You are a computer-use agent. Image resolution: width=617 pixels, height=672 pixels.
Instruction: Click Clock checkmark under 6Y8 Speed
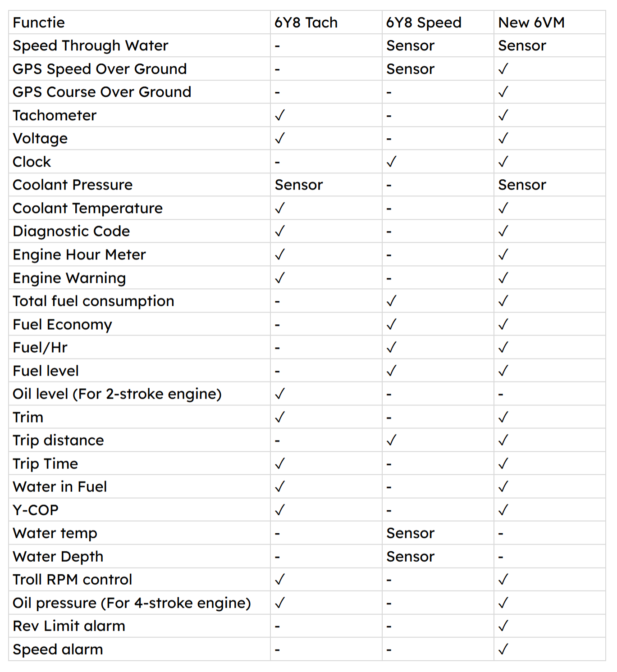[x=392, y=162]
